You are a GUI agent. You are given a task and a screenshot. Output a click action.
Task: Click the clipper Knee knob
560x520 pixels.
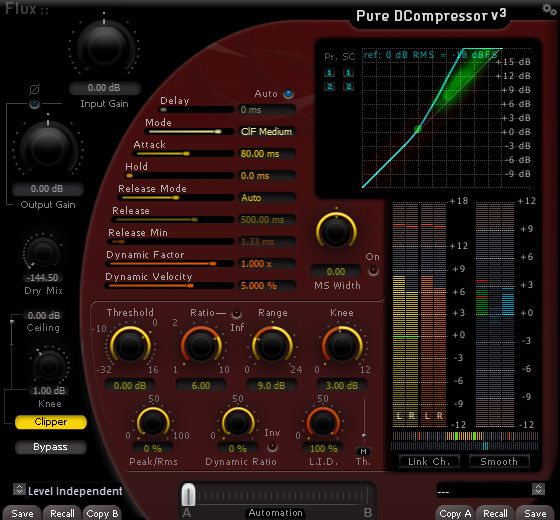(x=49, y=366)
